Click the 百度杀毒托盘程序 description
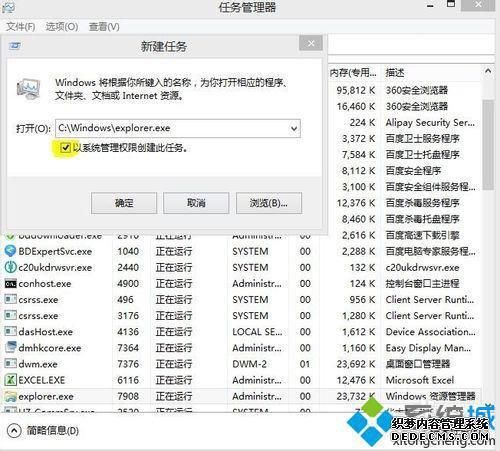500x451 pixels. (423, 219)
